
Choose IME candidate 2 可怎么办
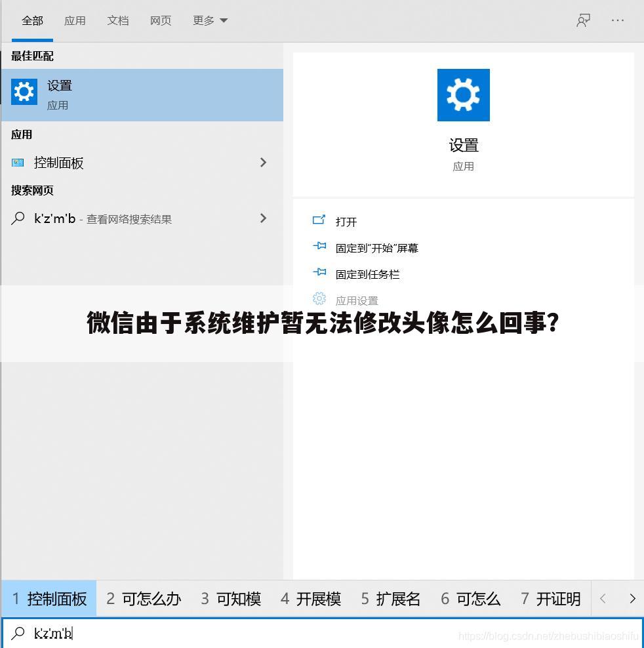[x=144, y=598]
